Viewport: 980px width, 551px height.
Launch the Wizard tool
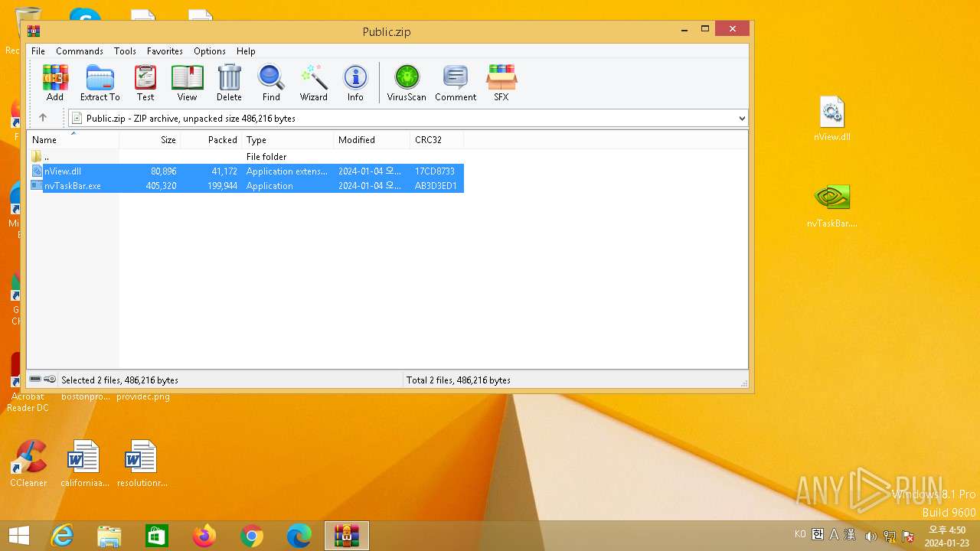tap(314, 83)
